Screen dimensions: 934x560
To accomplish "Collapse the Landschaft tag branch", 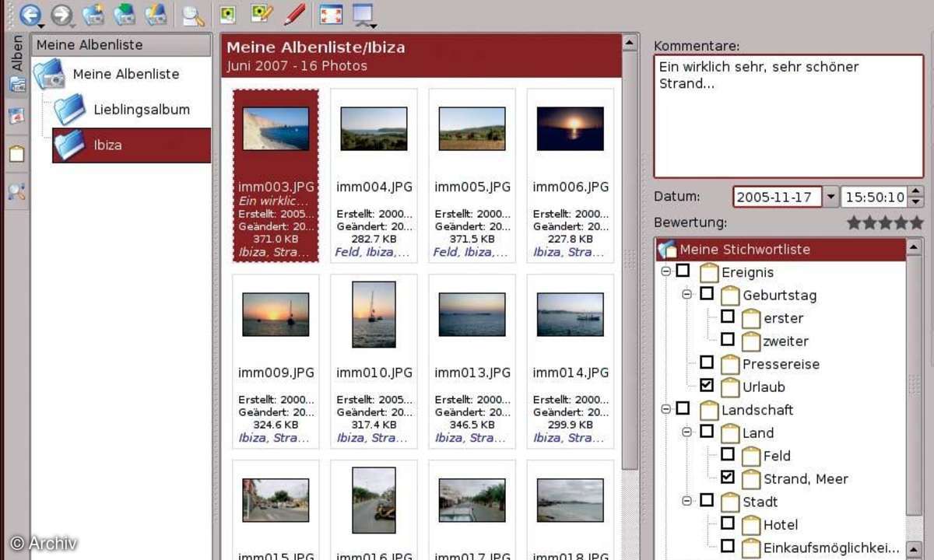I will click(x=665, y=409).
